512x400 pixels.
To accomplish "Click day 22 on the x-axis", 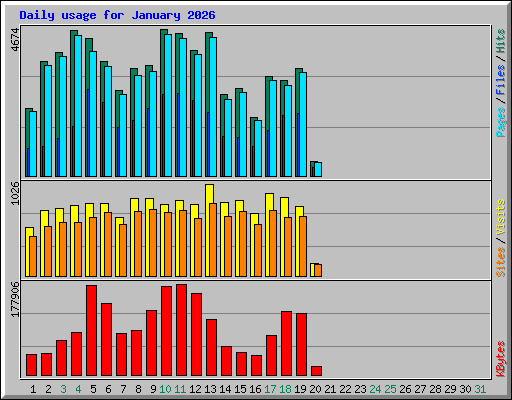I will pos(345,389).
